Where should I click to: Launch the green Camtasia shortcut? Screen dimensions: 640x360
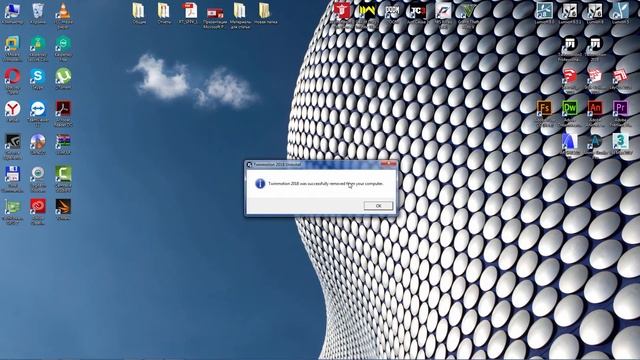coord(63,178)
